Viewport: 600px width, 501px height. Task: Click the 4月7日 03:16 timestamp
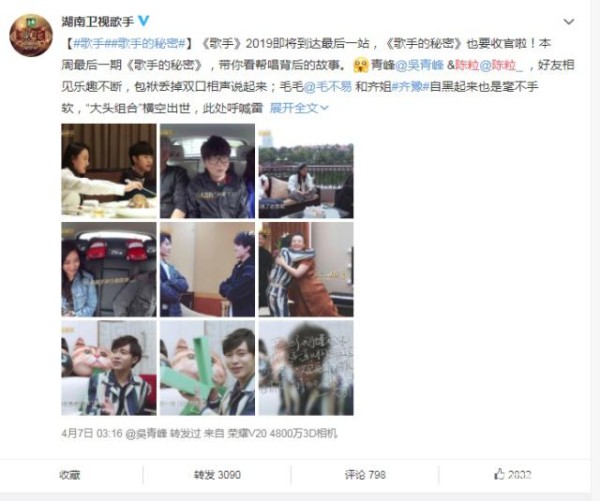(92, 433)
